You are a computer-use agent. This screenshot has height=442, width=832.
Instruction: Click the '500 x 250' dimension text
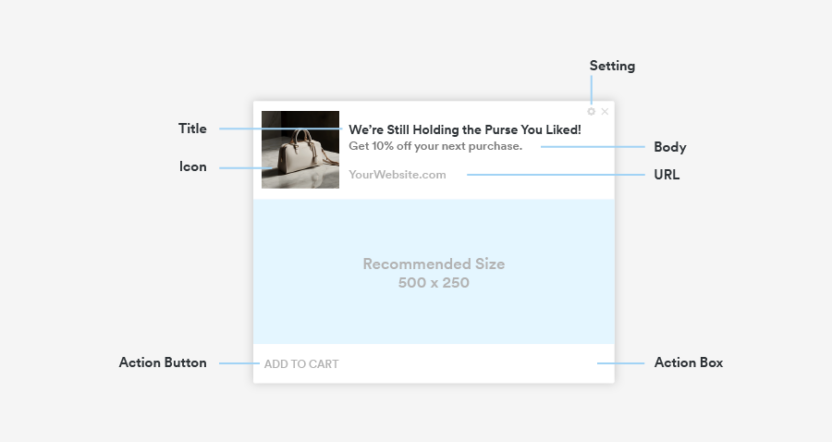coord(433,283)
